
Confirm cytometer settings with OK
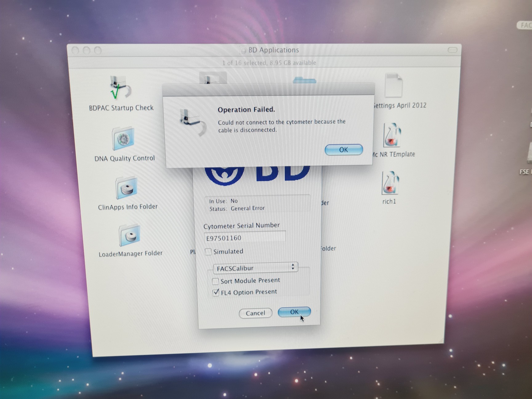coord(294,312)
